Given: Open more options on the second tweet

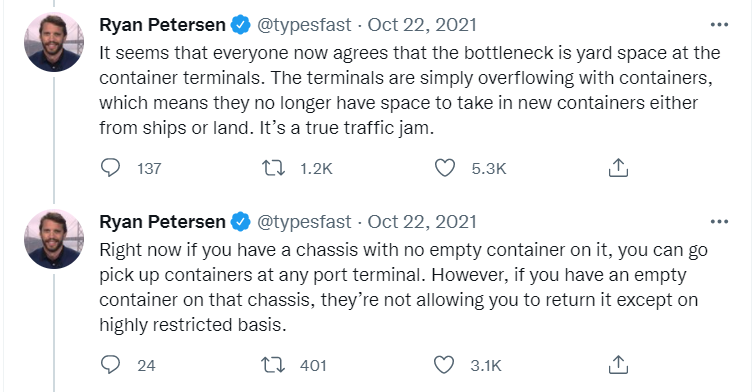Looking at the screenshot, I should pos(719,222).
